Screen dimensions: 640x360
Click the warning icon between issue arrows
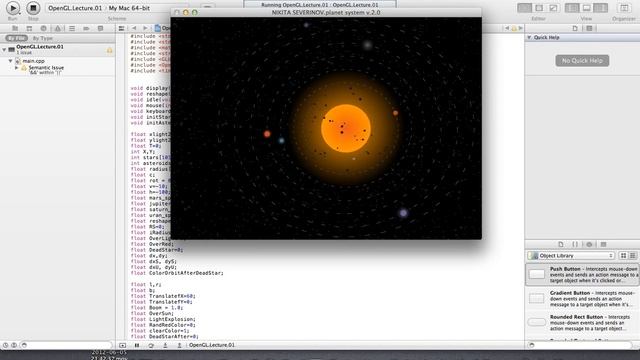click(x=514, y=28)
